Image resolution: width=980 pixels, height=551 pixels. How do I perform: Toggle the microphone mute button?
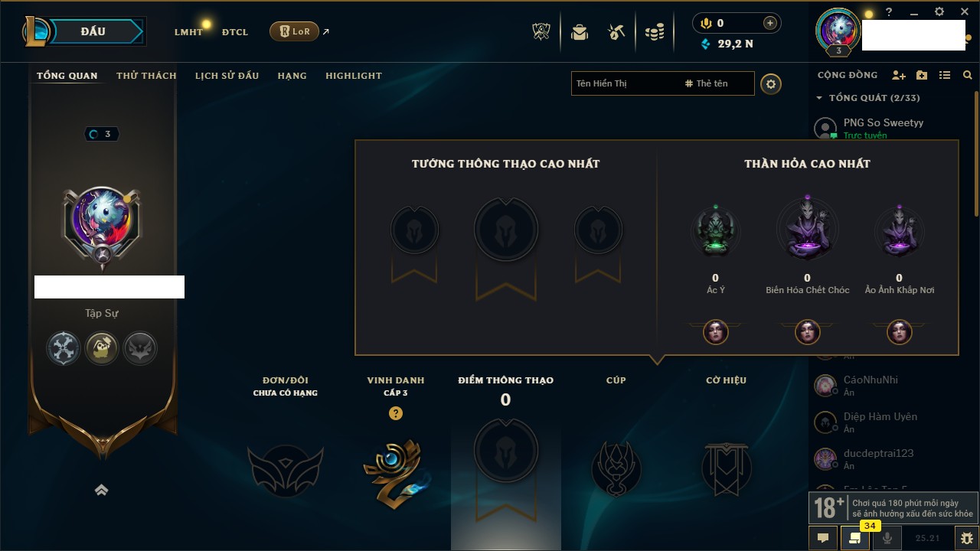pos(887,538)
